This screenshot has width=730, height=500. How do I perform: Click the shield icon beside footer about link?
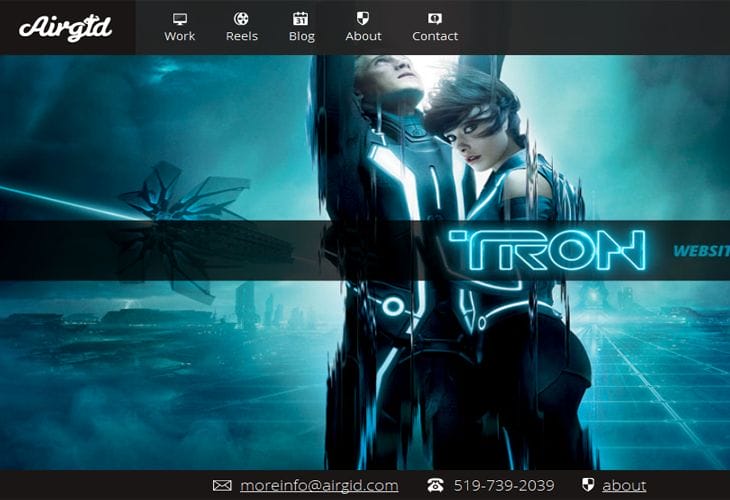click(x=588, y=485)
